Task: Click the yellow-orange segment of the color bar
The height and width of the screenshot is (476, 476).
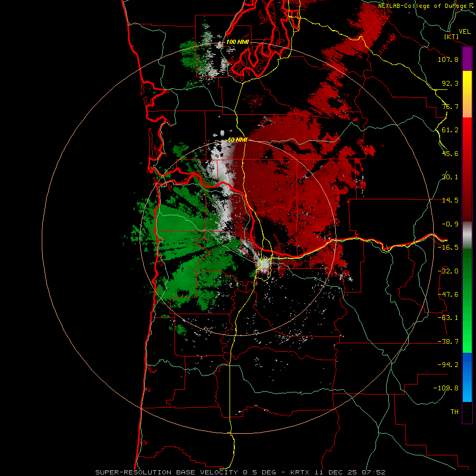Action: (467, 94)
